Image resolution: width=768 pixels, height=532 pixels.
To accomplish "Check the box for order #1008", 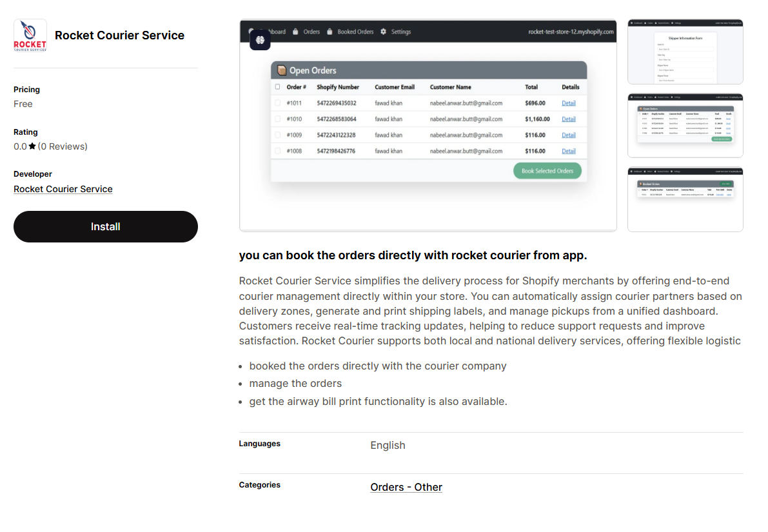I will pos(278,152).
